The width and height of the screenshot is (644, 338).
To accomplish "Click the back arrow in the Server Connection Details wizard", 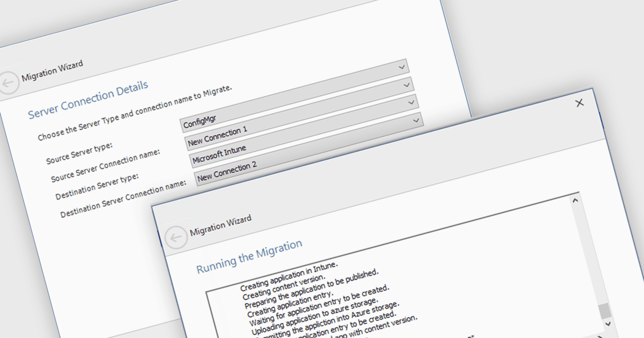I will pos(8,84).
